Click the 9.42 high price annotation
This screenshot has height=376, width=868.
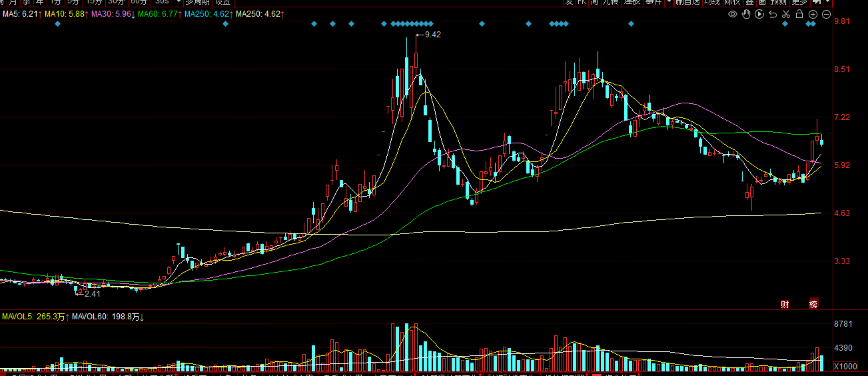click(x=432, y=34)
